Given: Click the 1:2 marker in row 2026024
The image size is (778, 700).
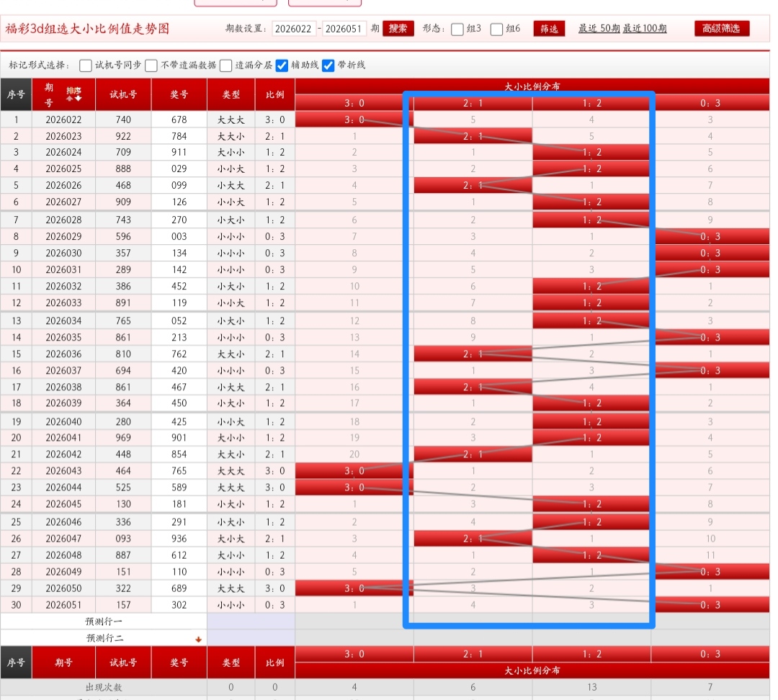Looking at the screenshot, I should [591, 153].
